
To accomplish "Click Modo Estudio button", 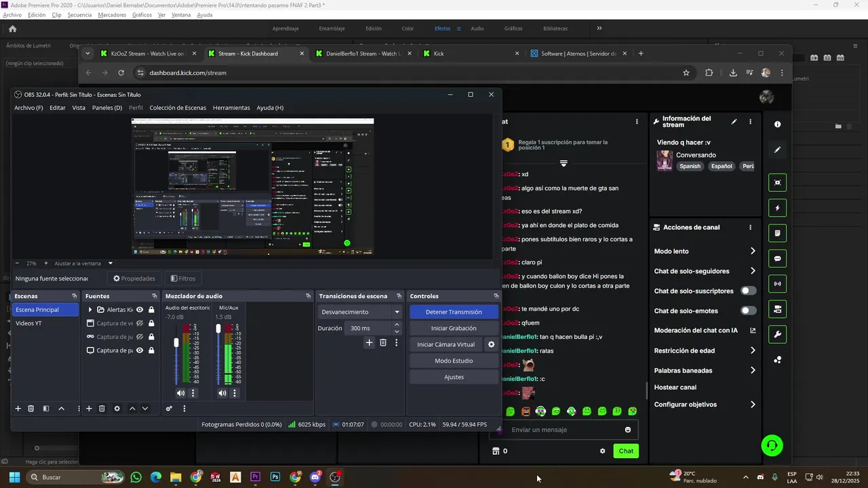I will point(454,361).
